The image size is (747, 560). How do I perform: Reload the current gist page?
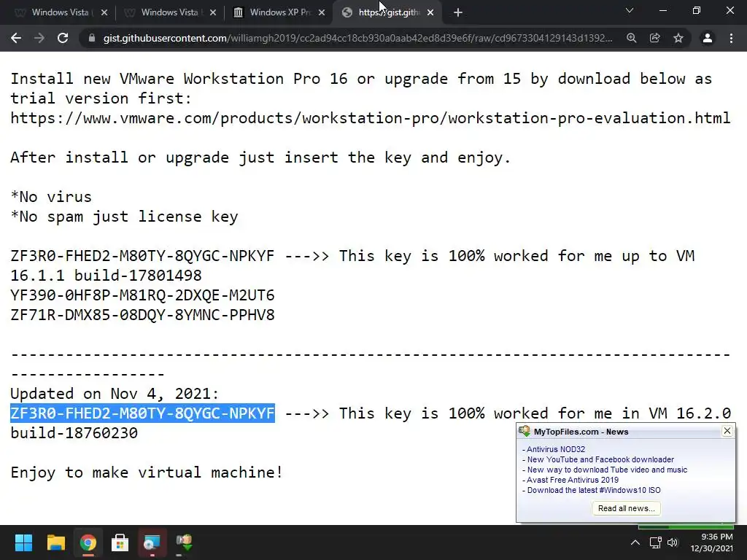click(63, 38)
